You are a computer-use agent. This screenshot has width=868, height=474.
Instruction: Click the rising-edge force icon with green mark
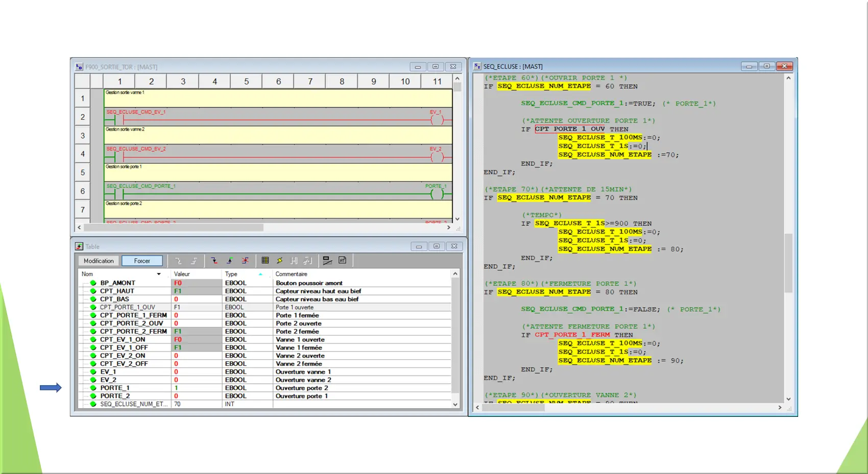[230, 261]
